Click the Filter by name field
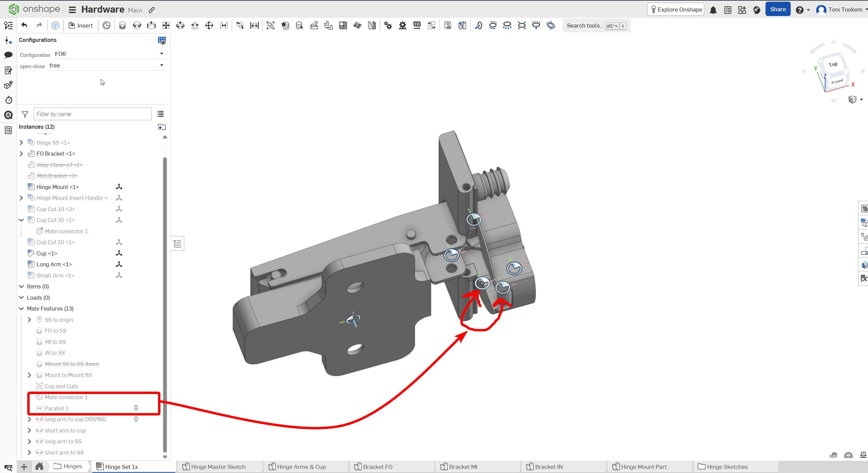Image resolution: width=868 pixels, height=473 pixels. coord(92,114)
